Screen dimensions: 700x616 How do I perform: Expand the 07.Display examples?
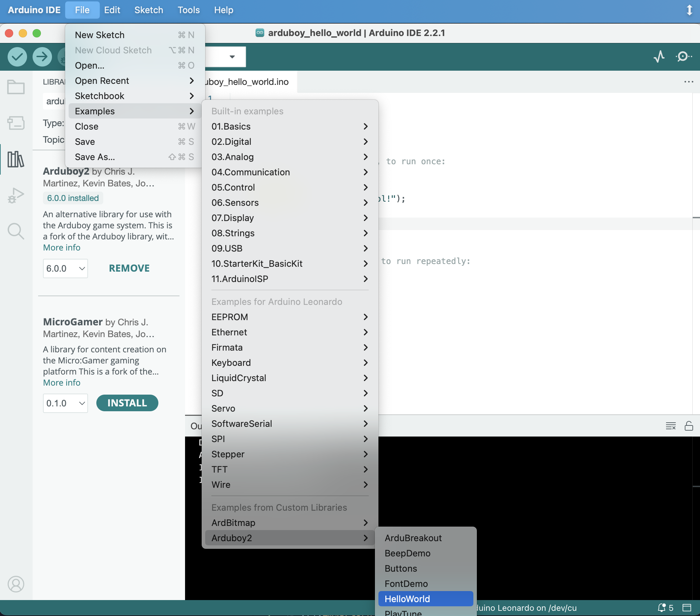click(x=290, y=218)
